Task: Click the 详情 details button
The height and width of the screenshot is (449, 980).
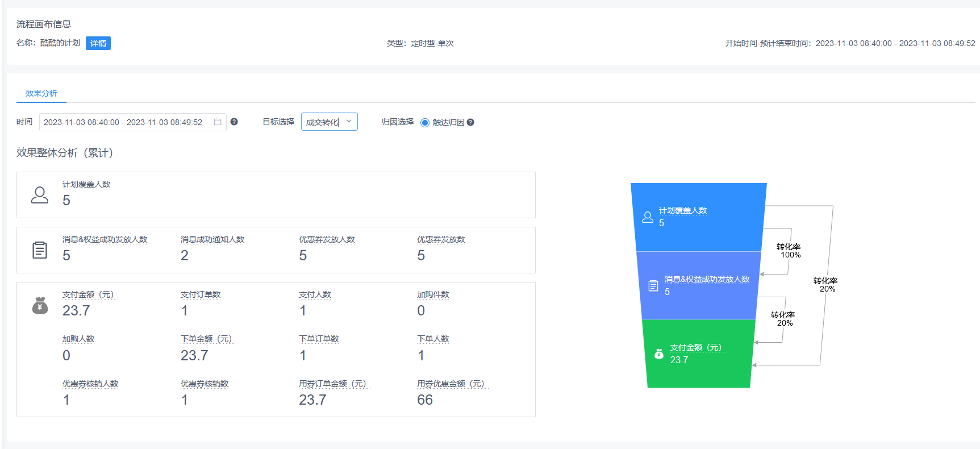Action: (98, 43)
